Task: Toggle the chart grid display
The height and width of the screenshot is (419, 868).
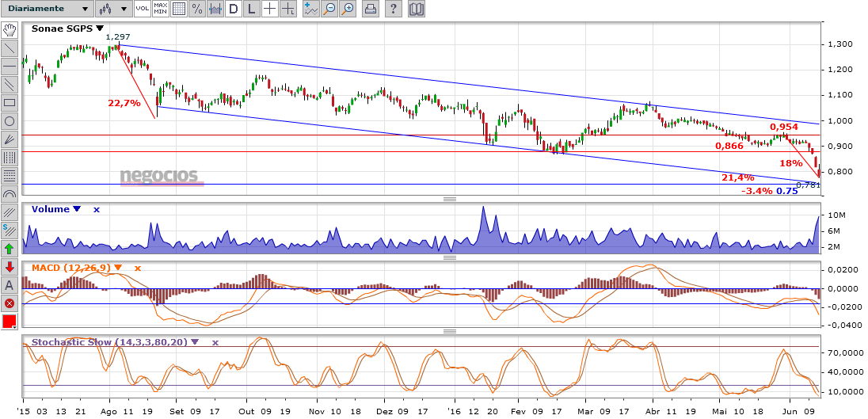Action: (x=179, y=9)
